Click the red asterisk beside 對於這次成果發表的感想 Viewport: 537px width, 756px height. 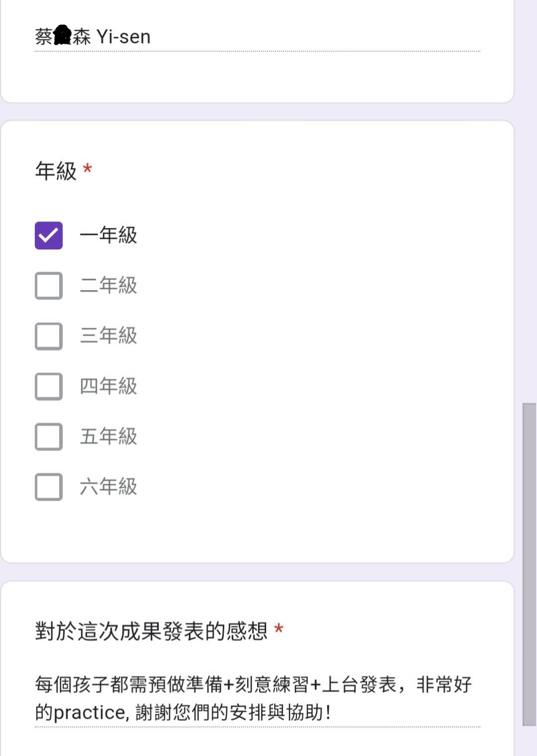279,629
